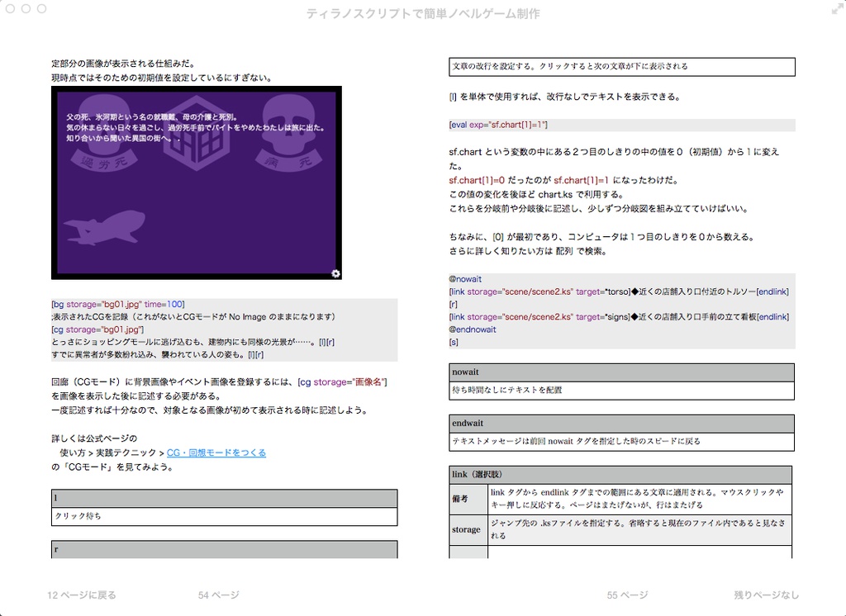The image size is (846, 616).
Task: Click the クリック待ち table cell
Action: tap(225, 516)
